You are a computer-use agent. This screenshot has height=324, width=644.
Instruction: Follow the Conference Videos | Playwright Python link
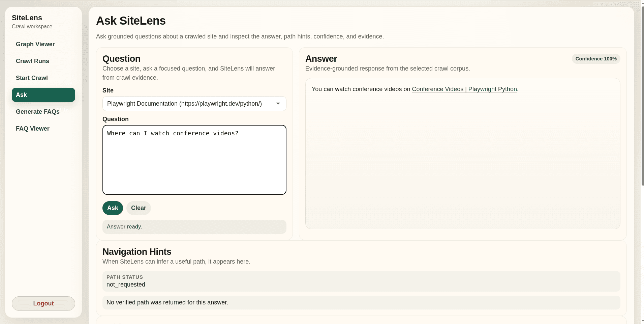pos(464,89)
